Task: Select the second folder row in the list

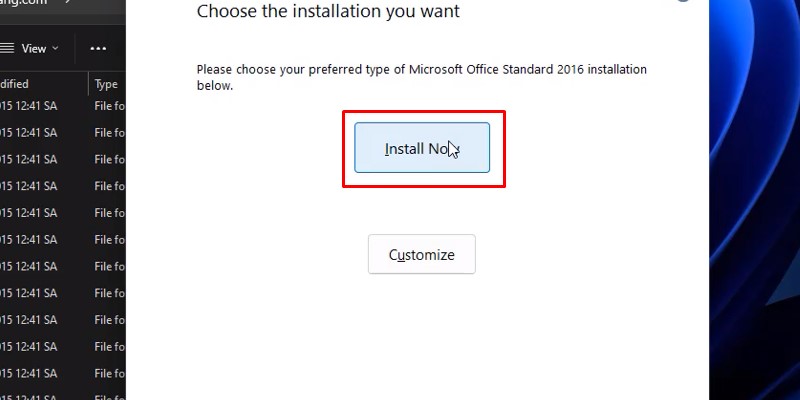Action: (x=60, y=133)
